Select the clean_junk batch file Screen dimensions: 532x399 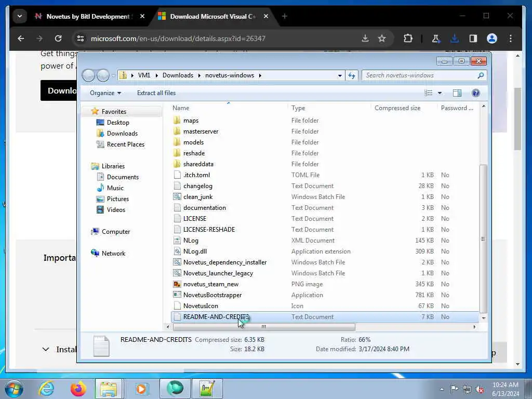[x=198, y=197]
